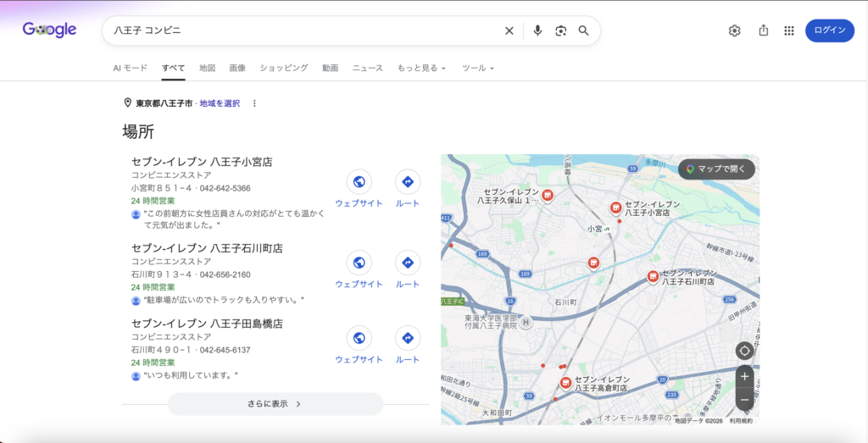868x443 pixels.
Task: Click 利用規約 link on the map
Action: pyautogui.click(x=741, y=421)
